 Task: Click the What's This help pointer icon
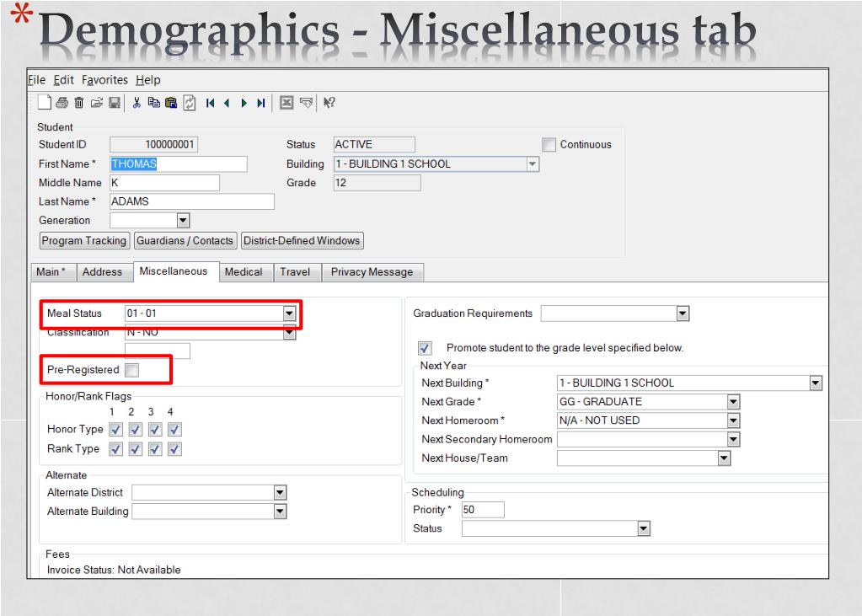point(329,102)
